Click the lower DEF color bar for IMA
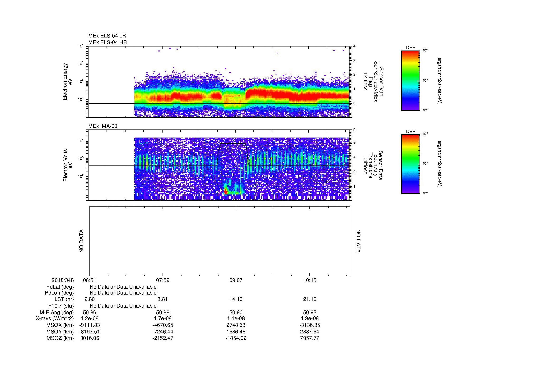The width and height of the screenshot is (555, 392). [410, 164]
